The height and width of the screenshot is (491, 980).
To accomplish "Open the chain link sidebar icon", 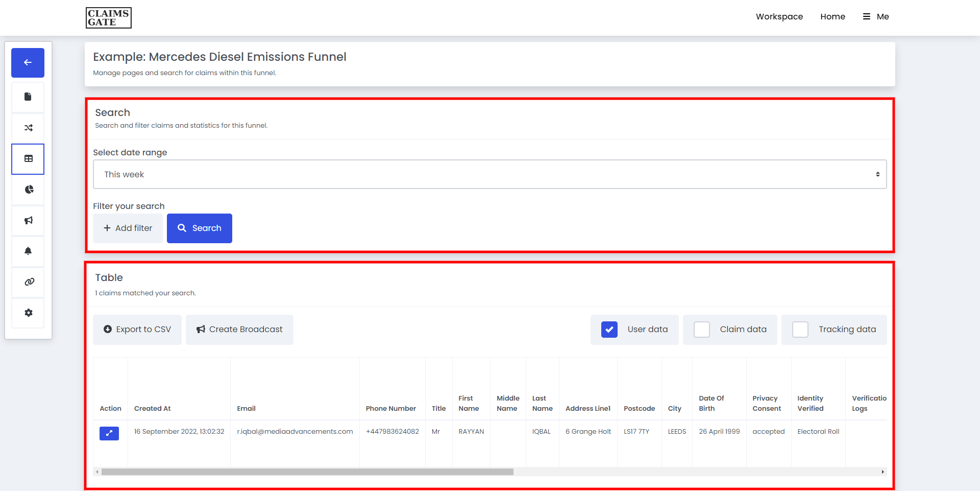I will (28, 282).
